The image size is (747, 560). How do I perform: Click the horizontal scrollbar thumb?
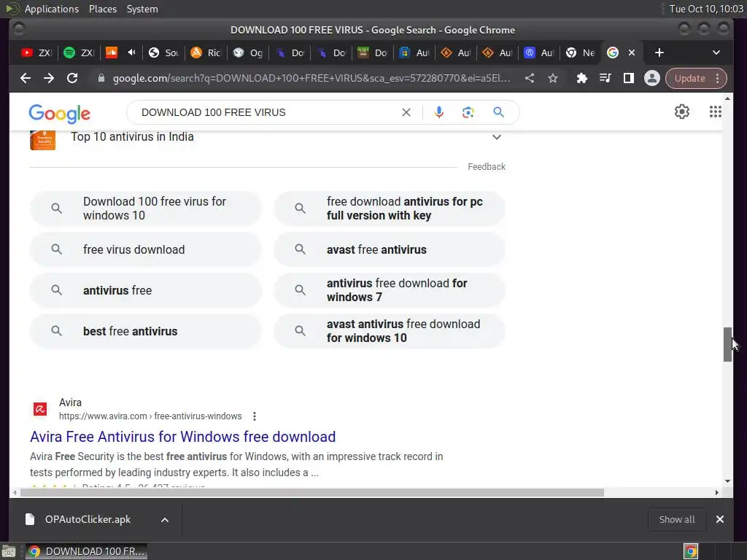pyautogui.click(x=312, y=492)
